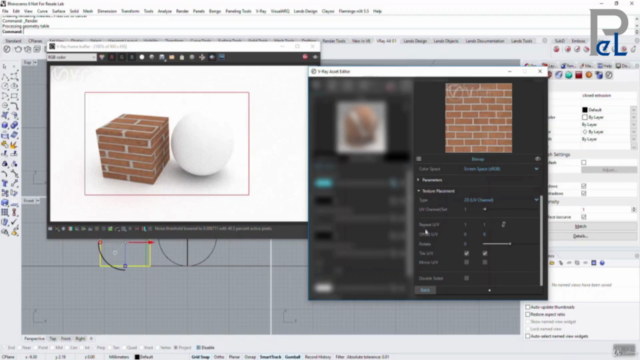Click the cancel circle icon in Rhino toolbar
The image size is (640, 360).
coord(7,49)
